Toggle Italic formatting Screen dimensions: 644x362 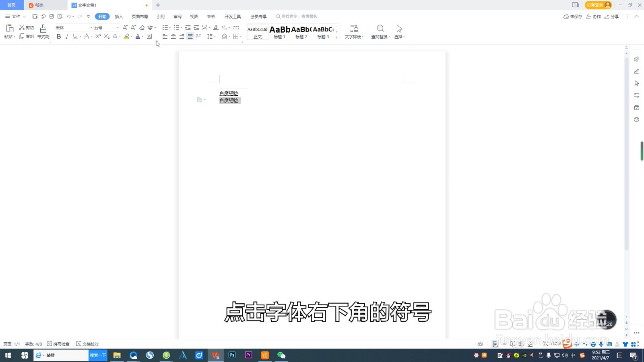67,36
